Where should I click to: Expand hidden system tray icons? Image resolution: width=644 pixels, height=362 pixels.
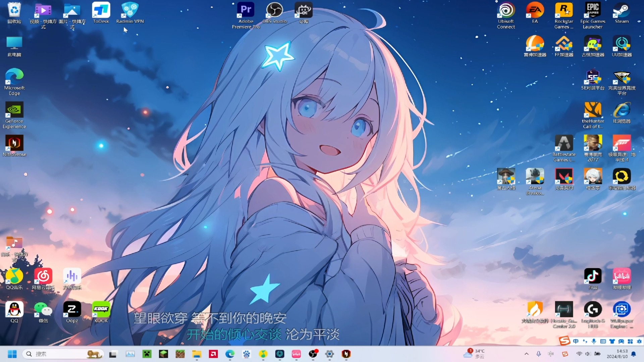pyautogui.click(x=526, y=354)
